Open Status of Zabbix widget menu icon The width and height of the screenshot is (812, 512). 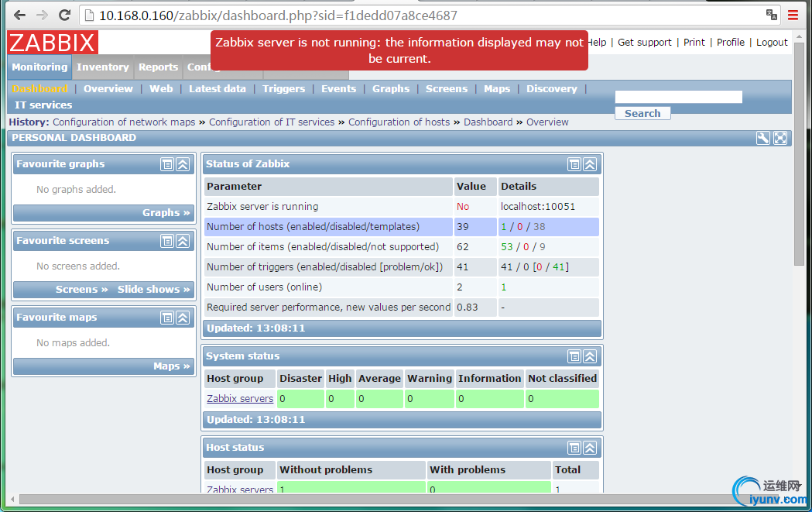574,164
